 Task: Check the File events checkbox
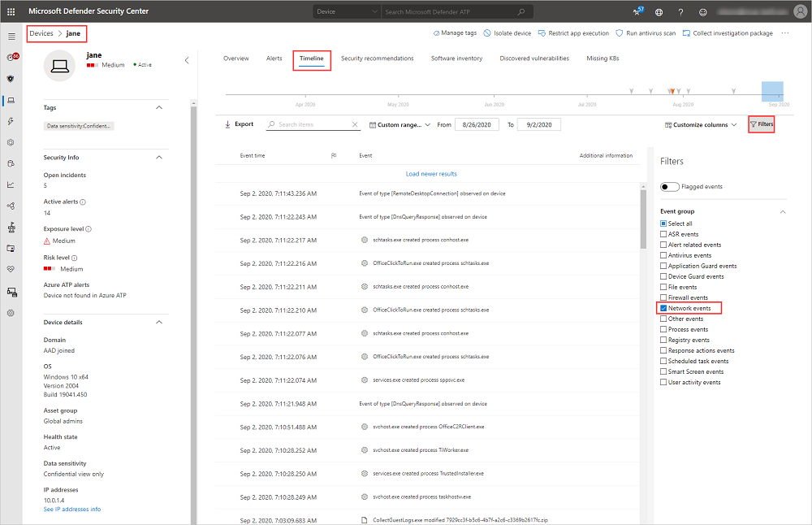click(x=663, y=287)
